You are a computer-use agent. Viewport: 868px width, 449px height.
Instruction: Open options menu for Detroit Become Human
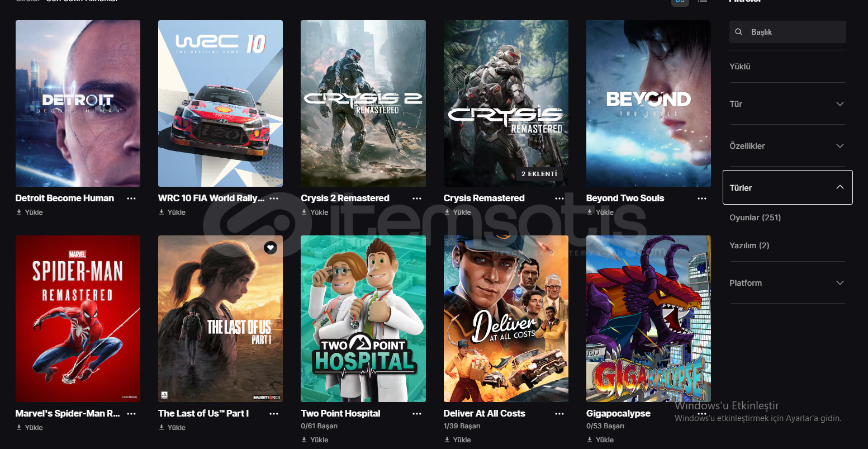click(131, 198)
